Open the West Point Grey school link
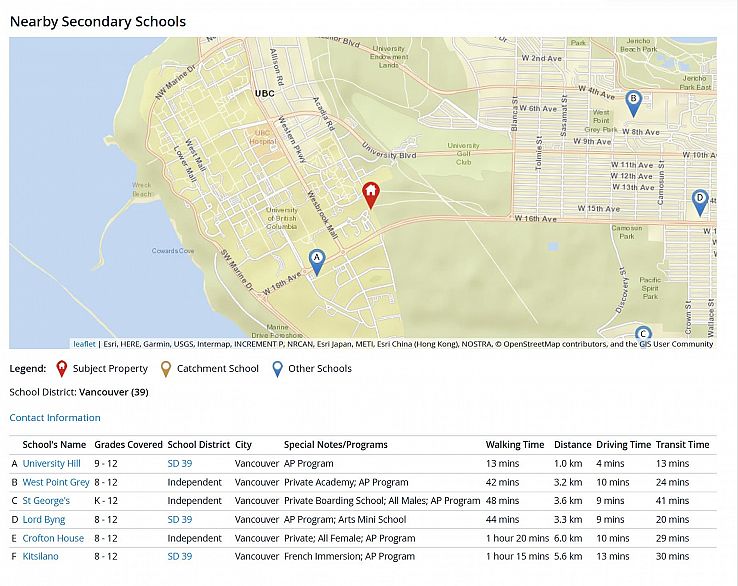The image size is (738, 586). pyautogui.click(x=55, y=482)
